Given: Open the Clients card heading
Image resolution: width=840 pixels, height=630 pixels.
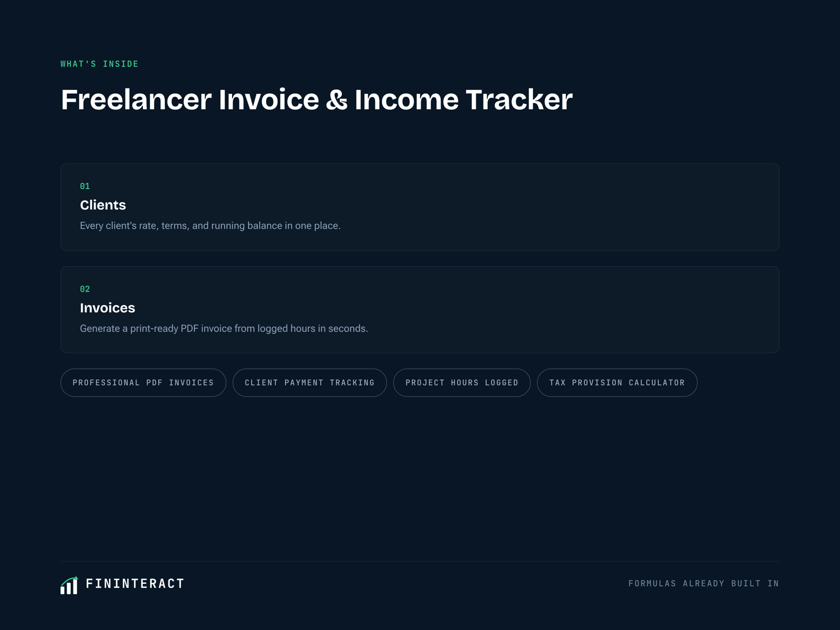Looking at the screenshot, I should 103,205.
